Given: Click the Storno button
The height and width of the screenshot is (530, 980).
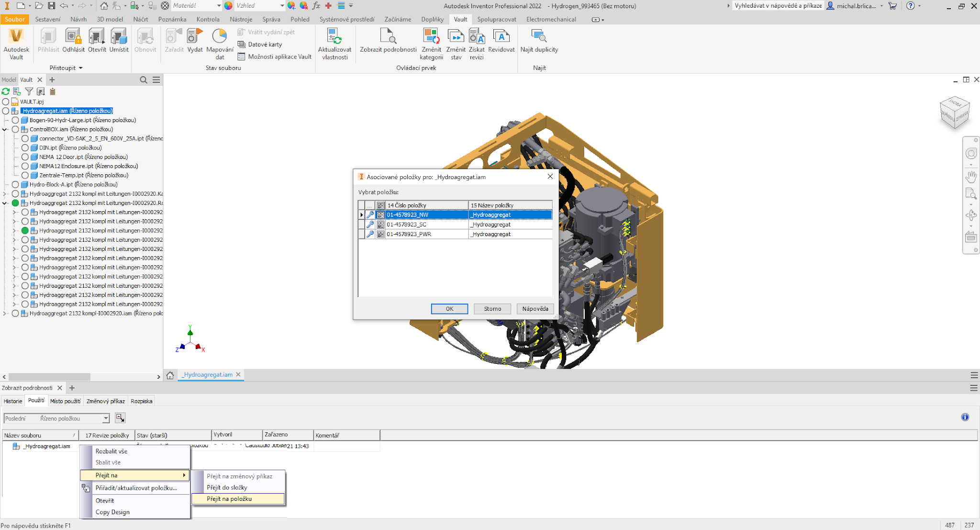Looking at the screenshot, I should pos(492,309).
